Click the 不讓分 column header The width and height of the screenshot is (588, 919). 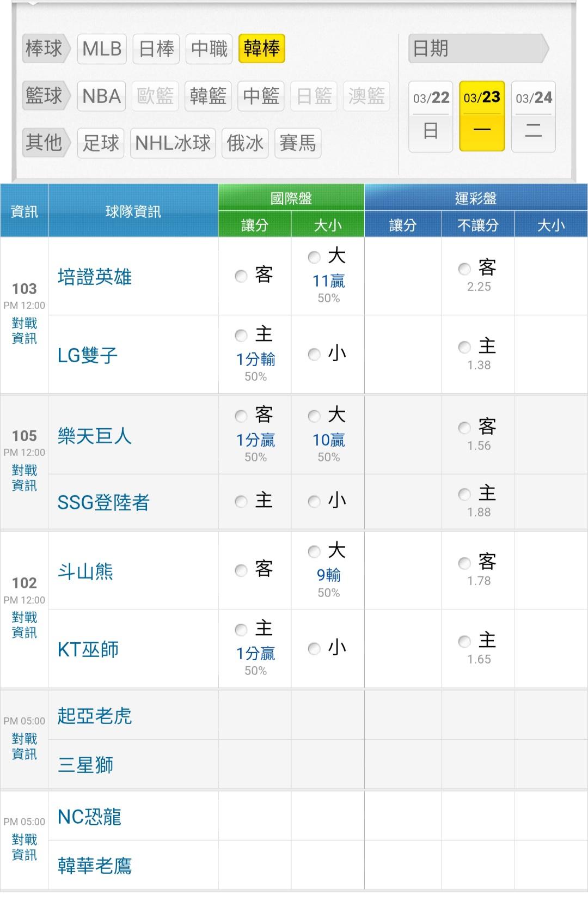point(478,225)
